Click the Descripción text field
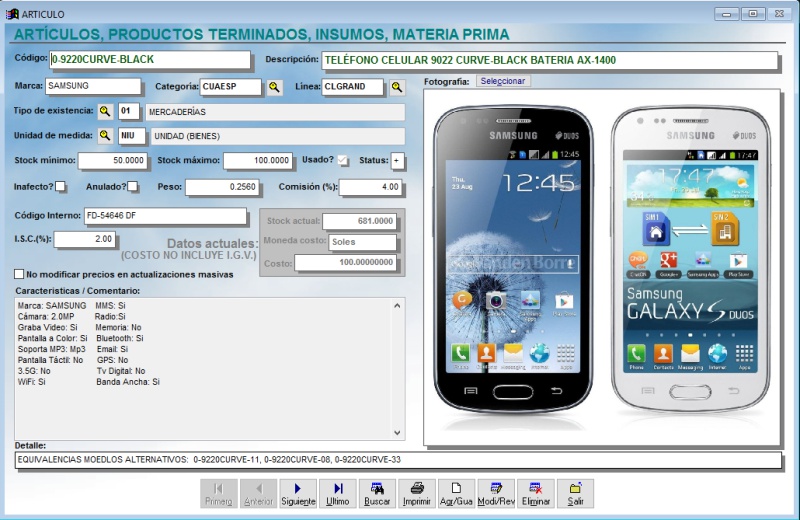Image resolution: width=800 pixels, height=520 pixels. coord(549,60)
